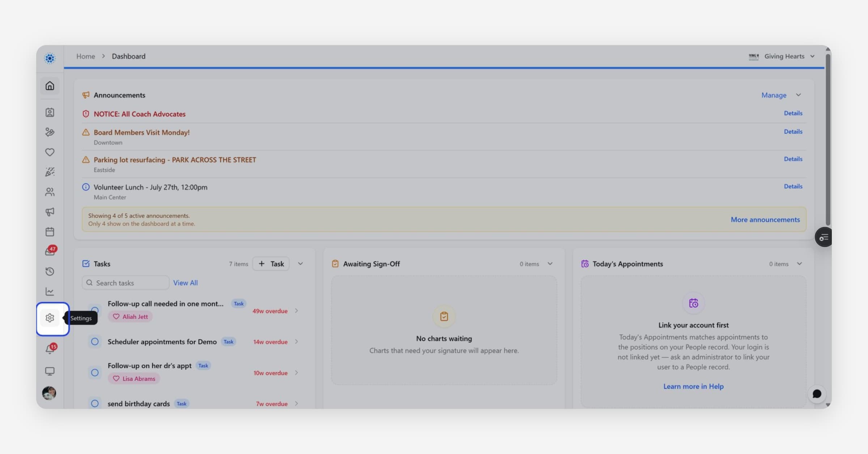Mark Scheduler appointments for Demo complete
The height and width of the screenshot is (454, 868).
click(x=95, y=341)
